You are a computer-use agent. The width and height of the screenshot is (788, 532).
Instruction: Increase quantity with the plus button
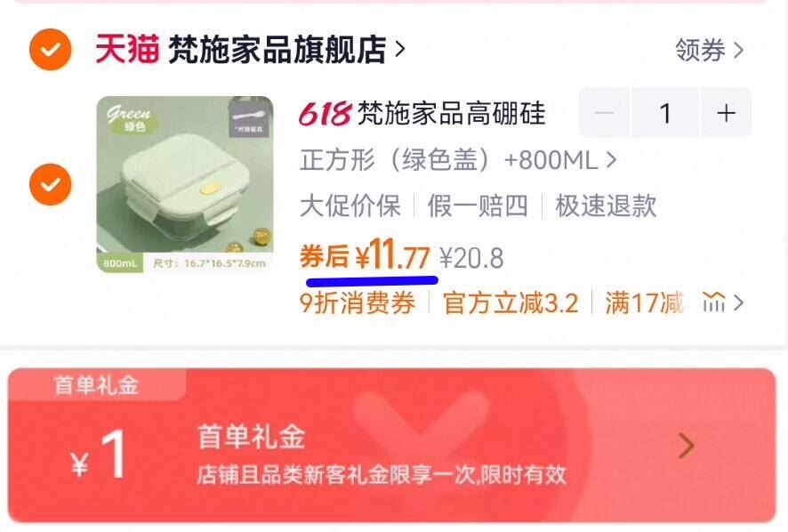pyautogui.click(x=726, y=113)
